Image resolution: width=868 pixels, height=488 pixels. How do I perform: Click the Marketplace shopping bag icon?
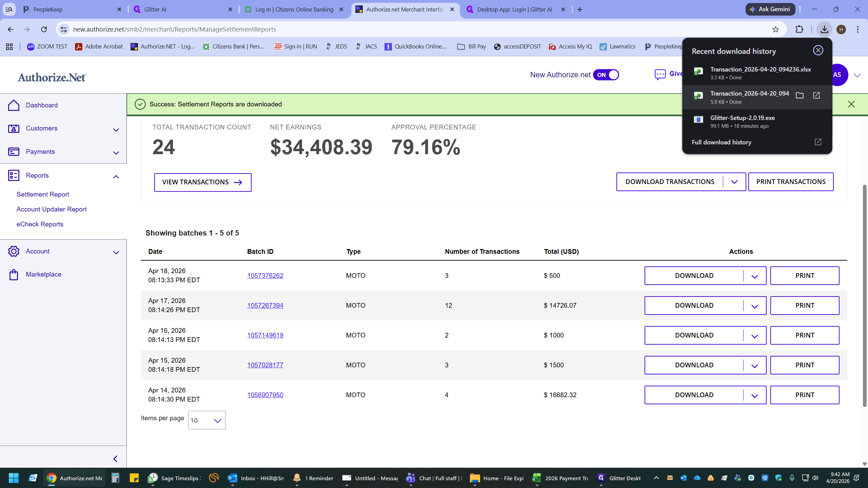14,274
